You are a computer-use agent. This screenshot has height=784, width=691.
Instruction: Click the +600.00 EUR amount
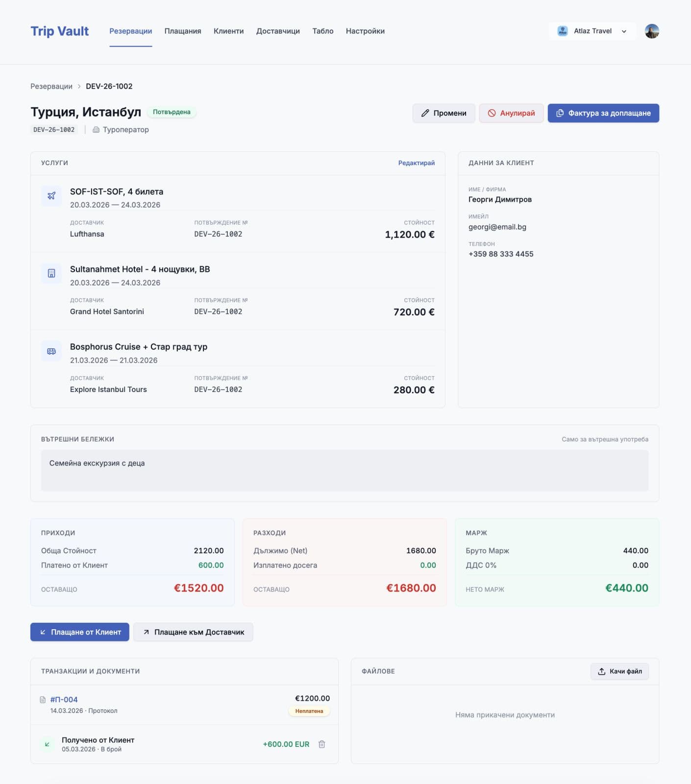coord(286,744)
